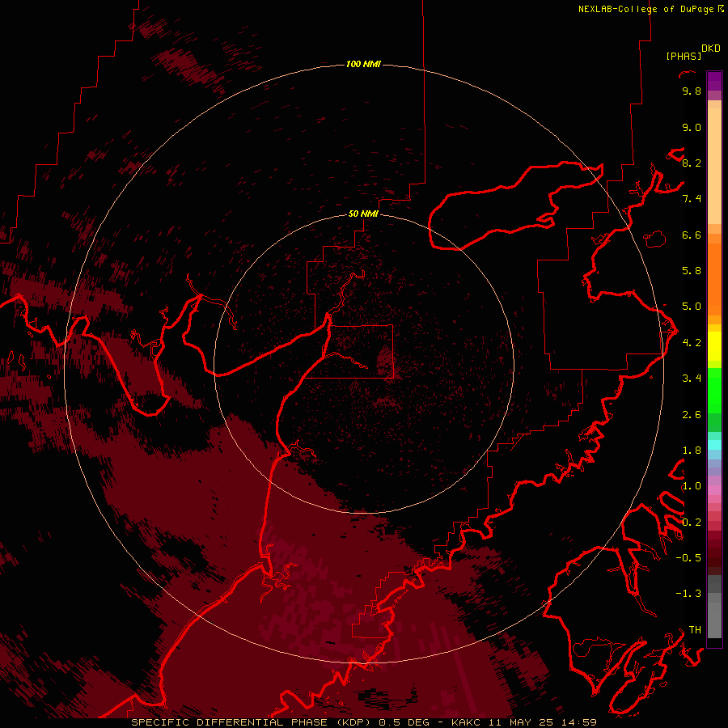Screen dimensions: 728x728
Task: Click the 7.4 value on the color scale
Action: [692, 199]
